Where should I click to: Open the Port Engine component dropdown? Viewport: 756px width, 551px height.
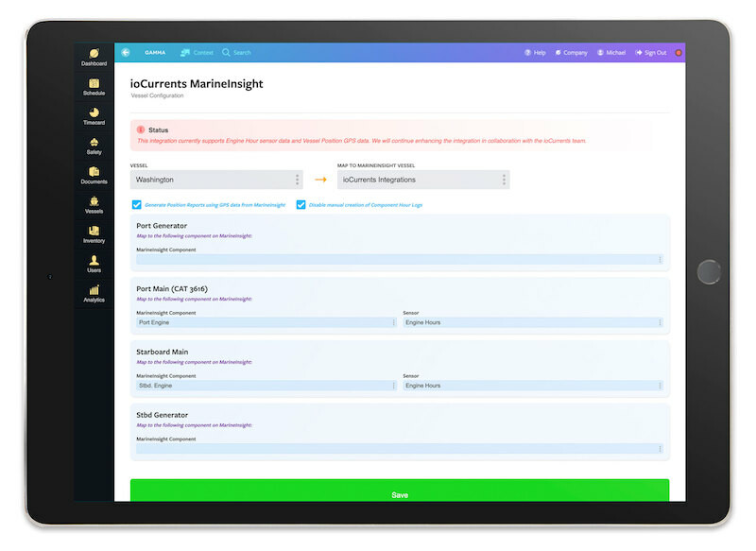coord(266,322)
